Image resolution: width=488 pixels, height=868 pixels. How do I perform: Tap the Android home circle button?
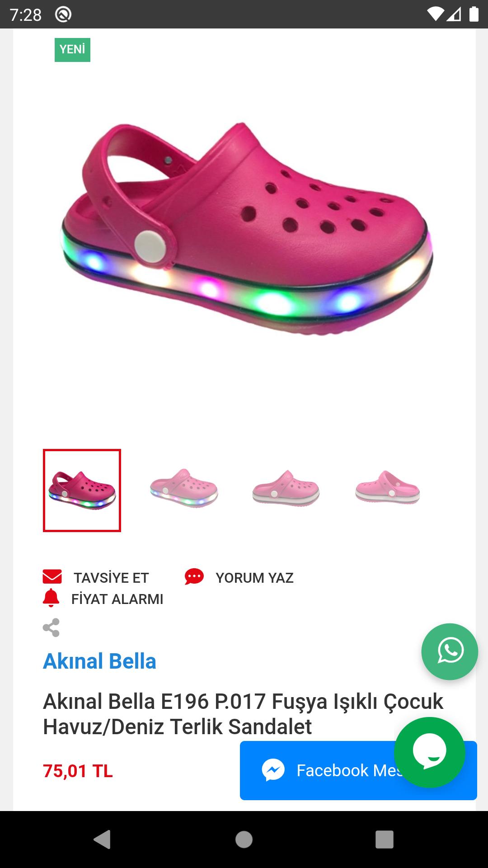244,840
